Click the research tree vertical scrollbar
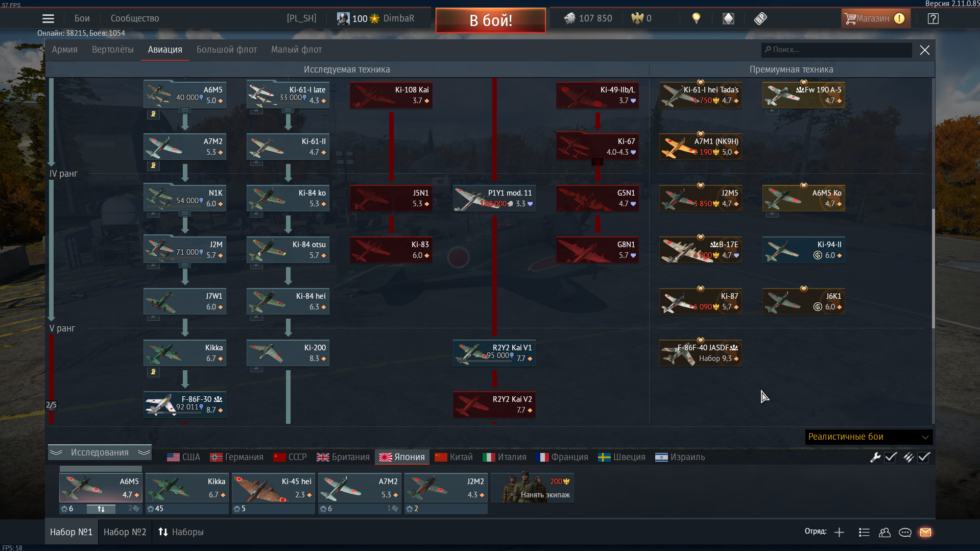This screenshot has width=980, height=551. pos(933,268)
